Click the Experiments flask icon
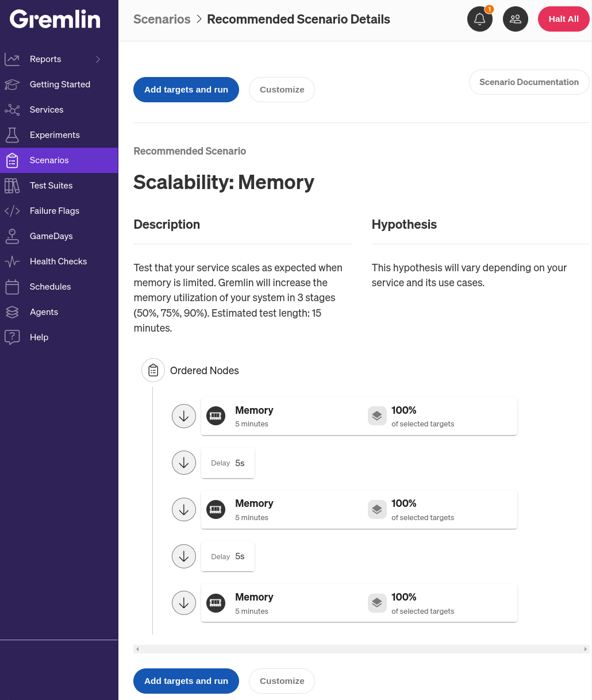 click(x=12, y=135)
